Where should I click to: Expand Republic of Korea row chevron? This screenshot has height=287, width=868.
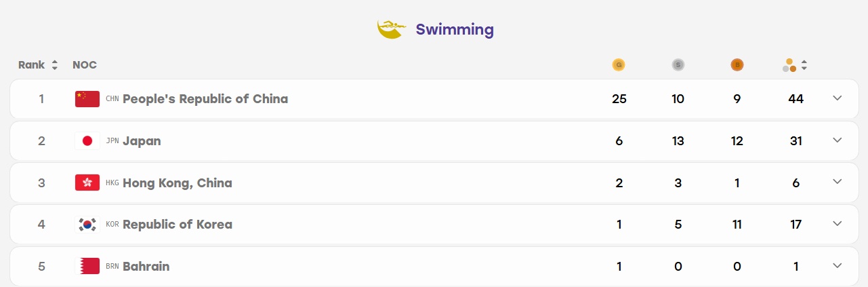point(838,224)
